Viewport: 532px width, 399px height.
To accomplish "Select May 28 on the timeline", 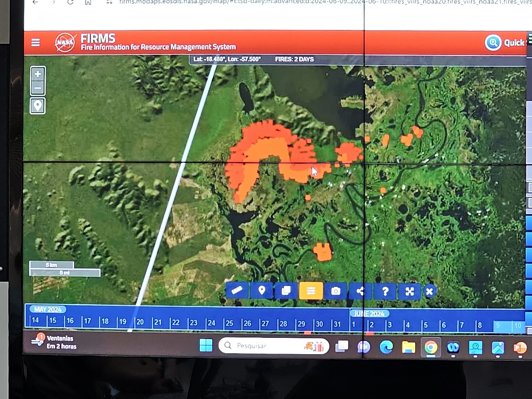I will point(283,323).
